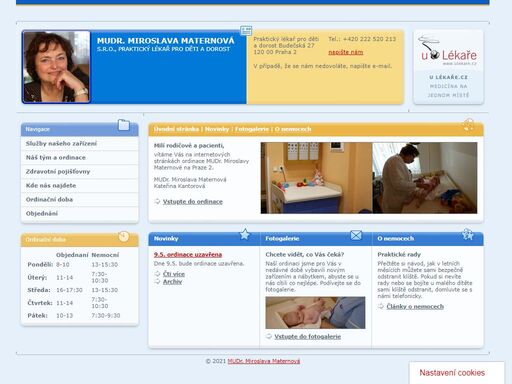Click the napište nám email link
This screenshot has width=512, height=384.
[346, 52]
